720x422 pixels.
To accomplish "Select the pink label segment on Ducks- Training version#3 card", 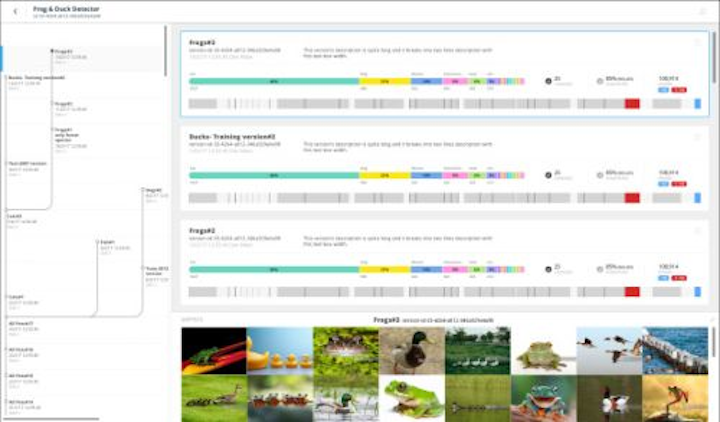I will [455, 175].
